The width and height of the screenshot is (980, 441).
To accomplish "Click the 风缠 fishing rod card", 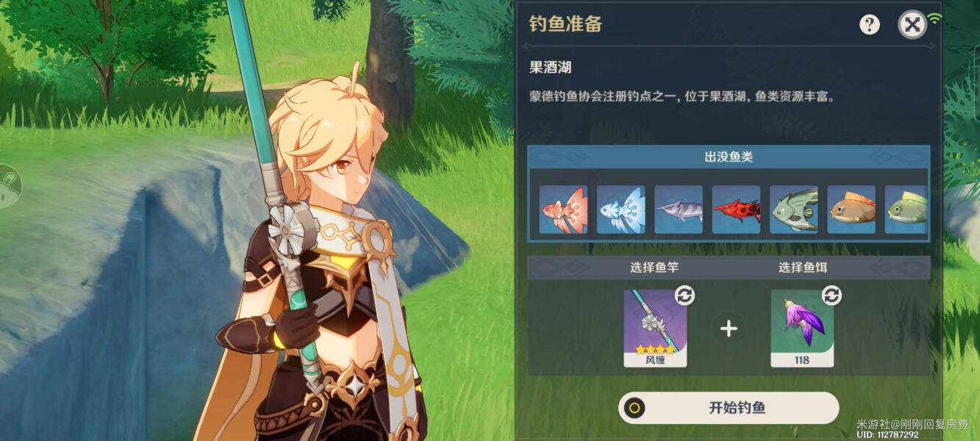I will point(655,328).
